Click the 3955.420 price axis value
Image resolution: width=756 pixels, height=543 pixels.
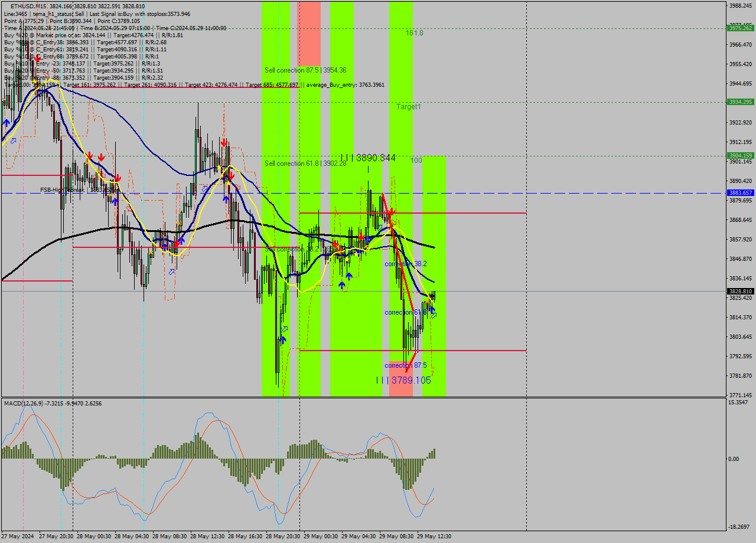[x=741, y=64]
